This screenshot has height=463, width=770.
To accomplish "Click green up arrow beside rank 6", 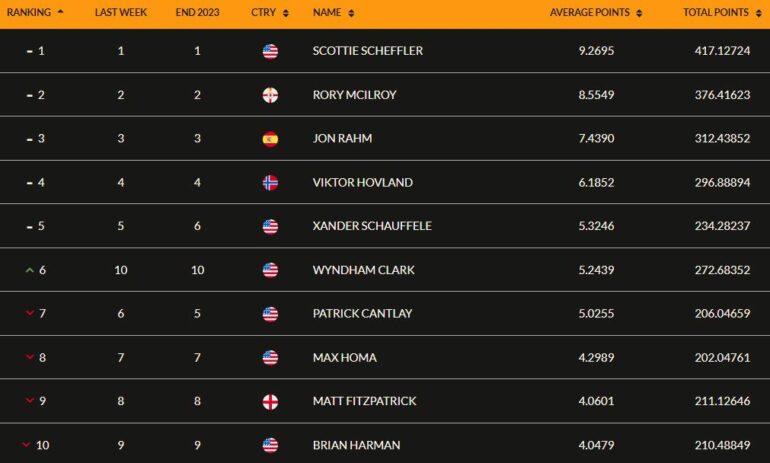I will (29, 270).
